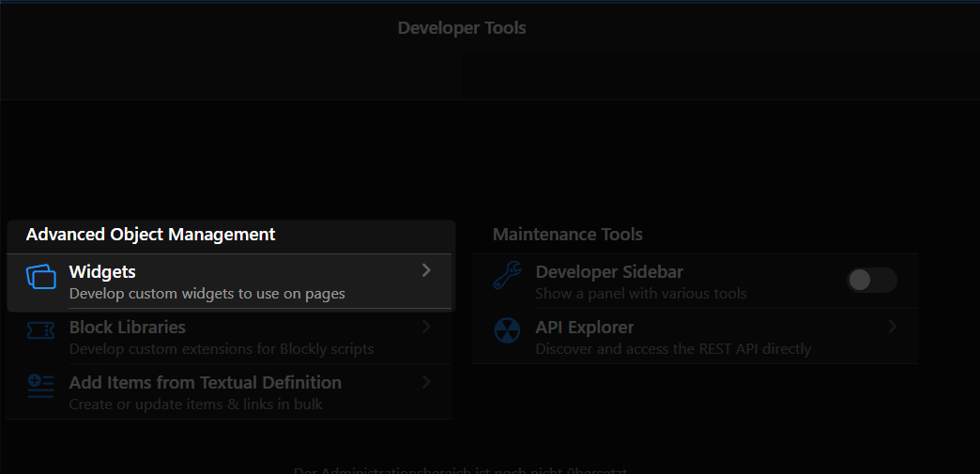Select the Block Libraries list item
The width and height of the screenshot is (980, 474).
coord(128,328)
